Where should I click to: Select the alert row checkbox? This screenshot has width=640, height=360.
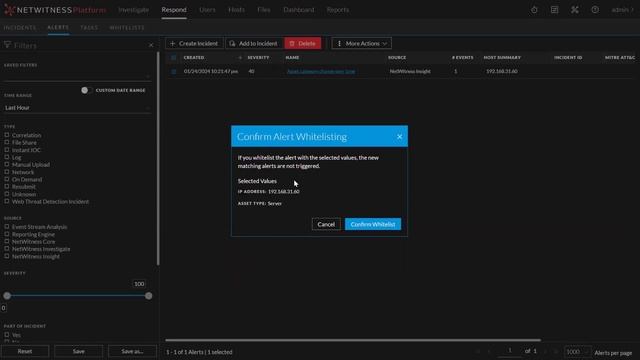click(x=173, y=71)
